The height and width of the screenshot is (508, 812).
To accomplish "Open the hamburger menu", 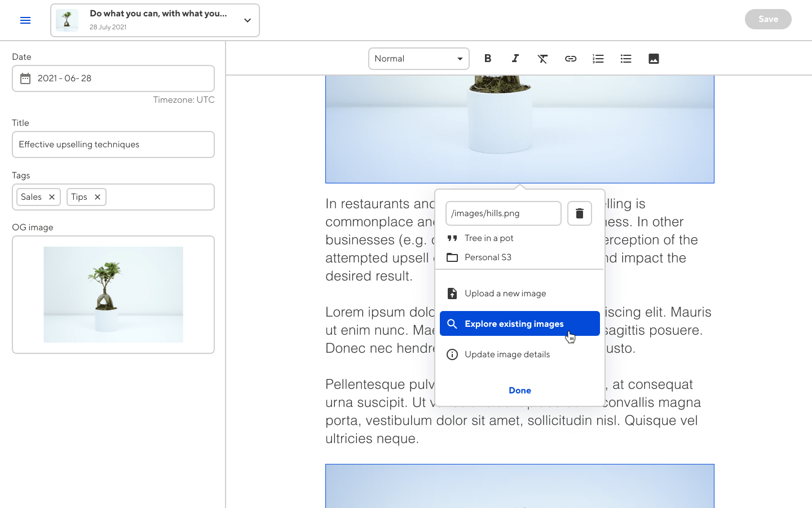I will (25, 20).
